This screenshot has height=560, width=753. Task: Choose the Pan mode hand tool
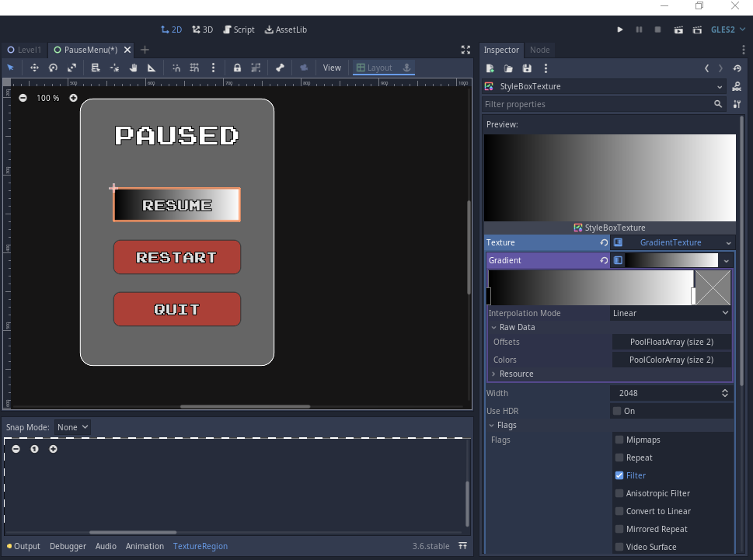(133, 68)
